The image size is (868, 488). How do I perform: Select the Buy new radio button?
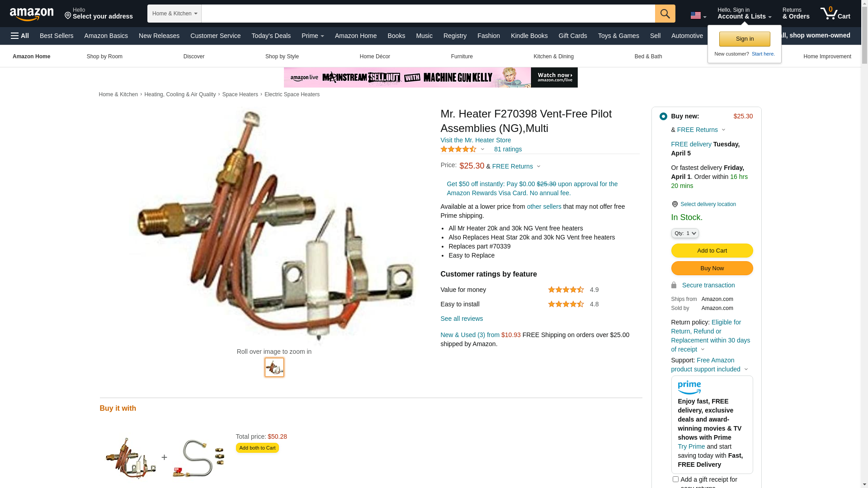(x=663, y=117)
